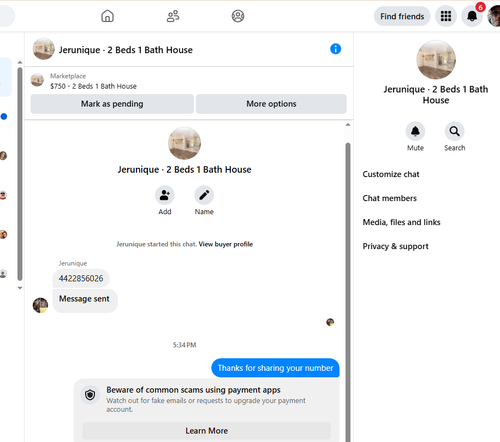Open notifications bell with 6 badge
Image resolution: width=500 pixels, height=442 pixels.
click(472, 16)
